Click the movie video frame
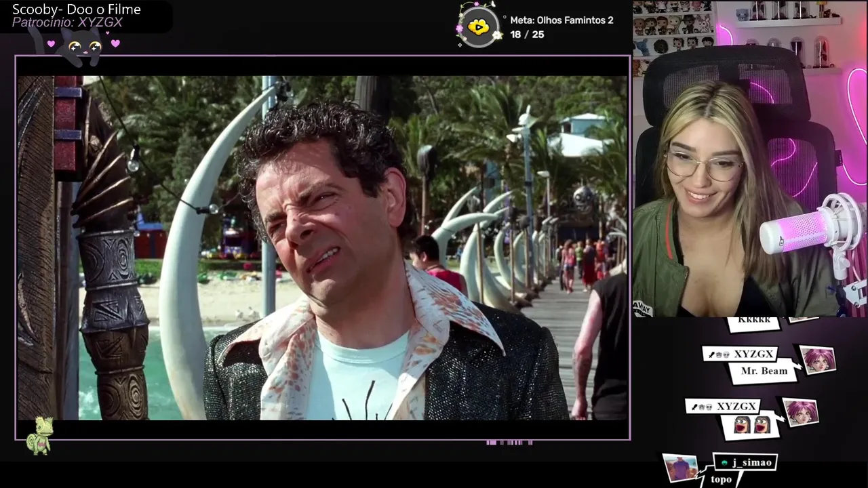 [x=323, y=247]
